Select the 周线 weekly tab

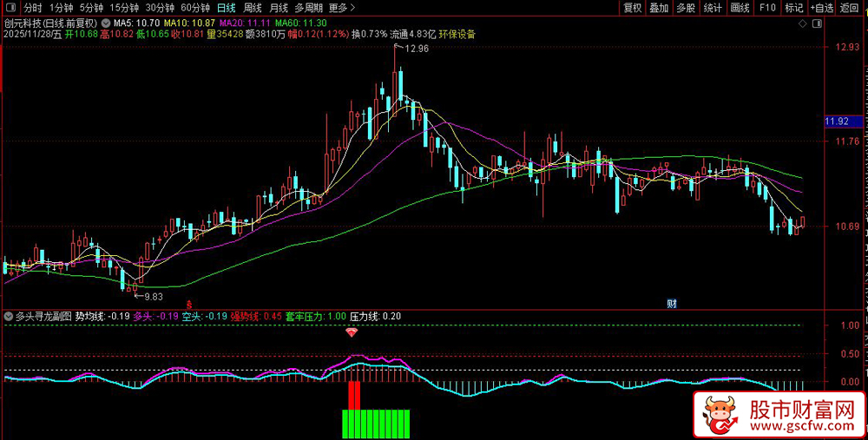click(x=253, y=8)
